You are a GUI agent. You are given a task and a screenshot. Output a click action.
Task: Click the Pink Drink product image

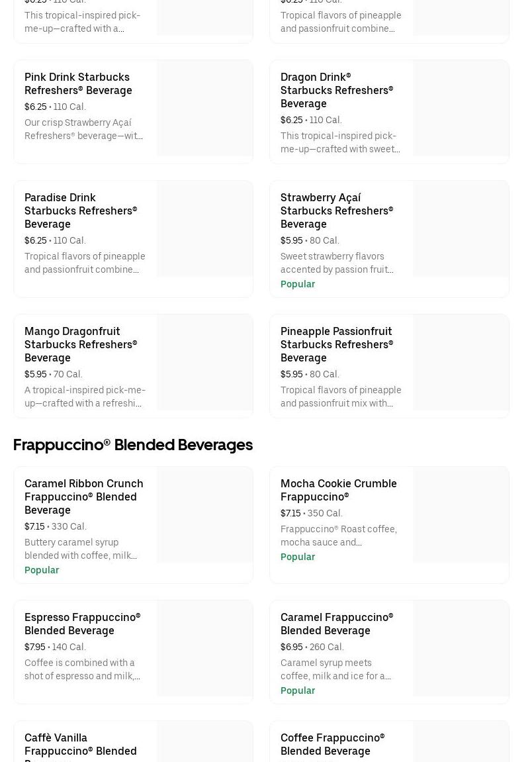pos(204,109)
